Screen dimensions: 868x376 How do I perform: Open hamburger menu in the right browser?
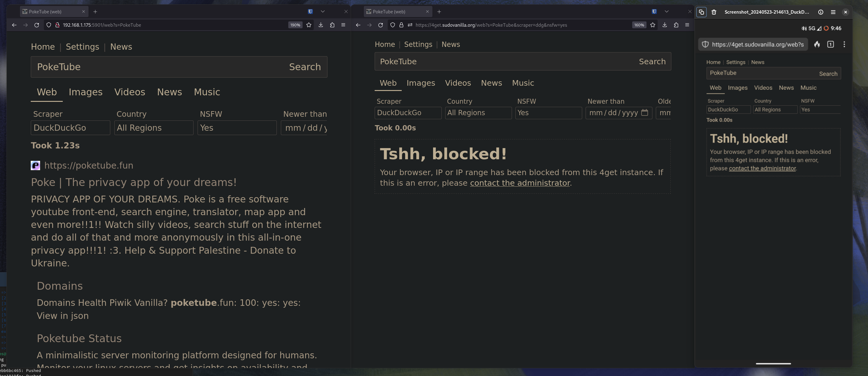pyautogui.click(x=687, y=25)
